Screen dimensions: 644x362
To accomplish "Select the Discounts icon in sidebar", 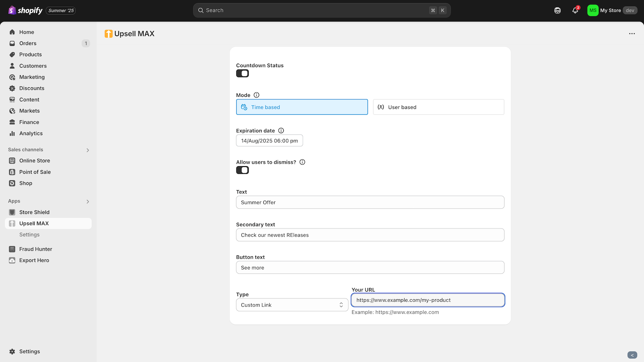I will pos(12,88).
